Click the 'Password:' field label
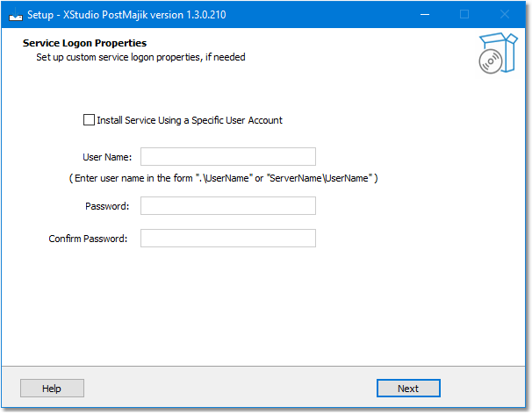This screenshot has height=414, width=532. click(107, 206)
